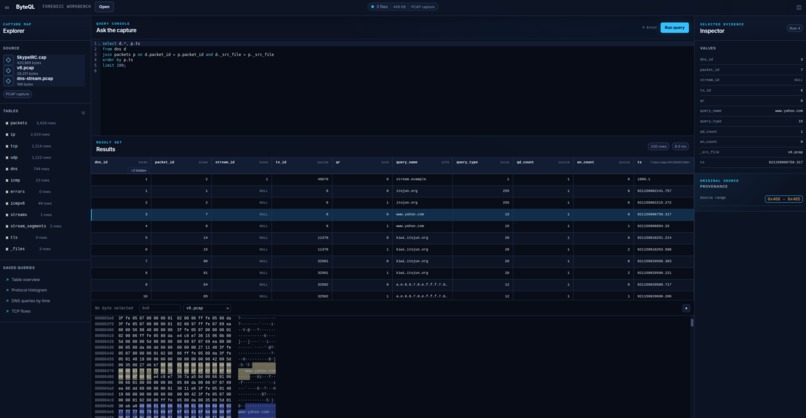Open the _files table

[x=45, y=249]
